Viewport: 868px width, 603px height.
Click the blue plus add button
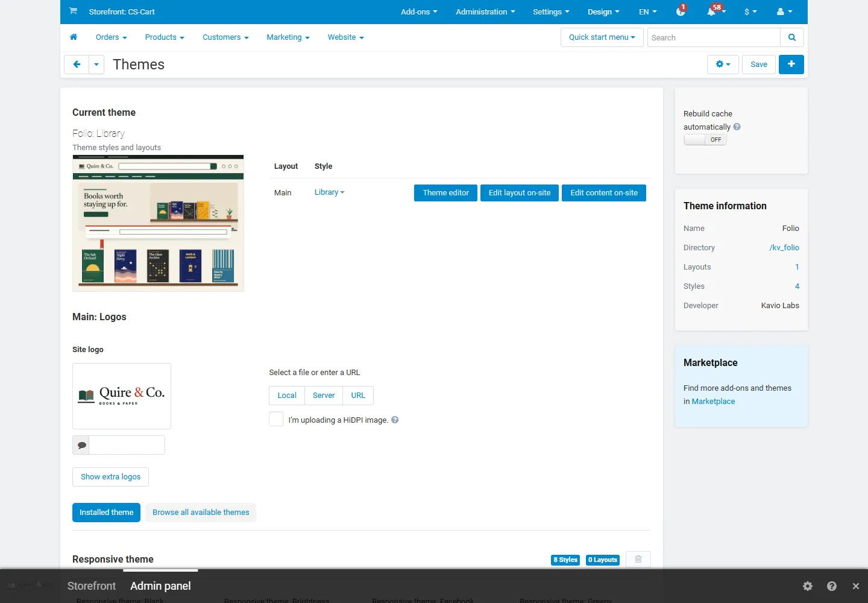791,65
